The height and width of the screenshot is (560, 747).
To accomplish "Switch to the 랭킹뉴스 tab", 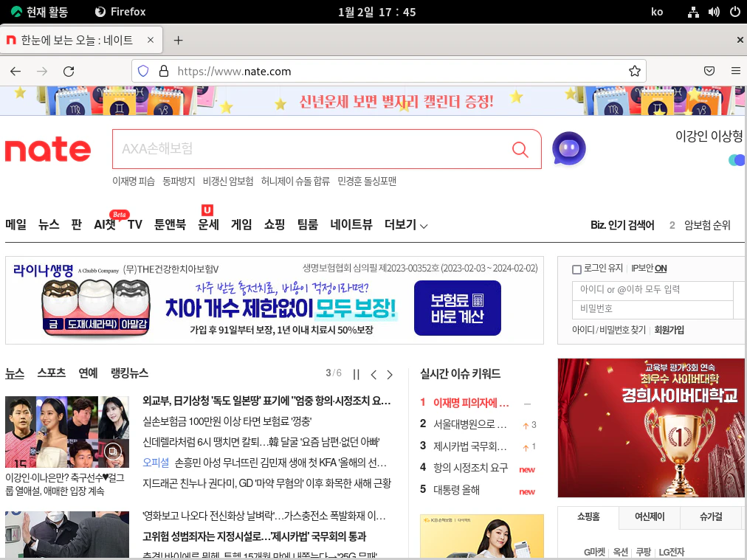I will coord(130,373).
